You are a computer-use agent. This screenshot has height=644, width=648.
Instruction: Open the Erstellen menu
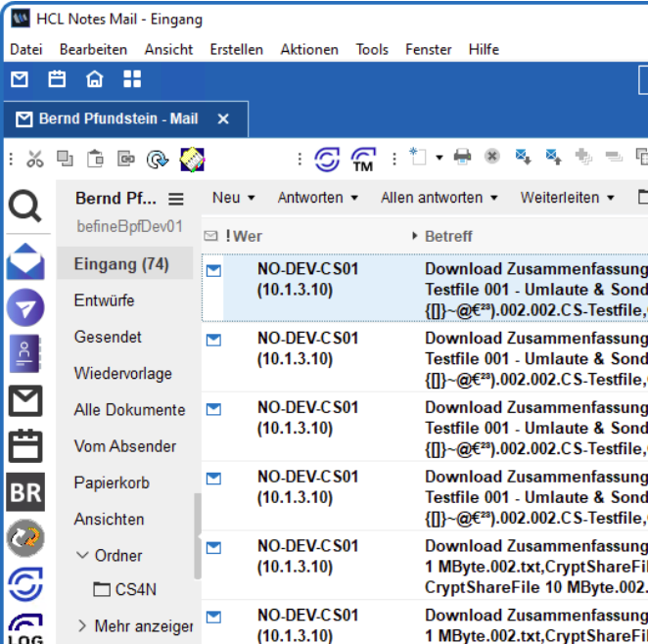pyautogui.click(x=236, y=49)
